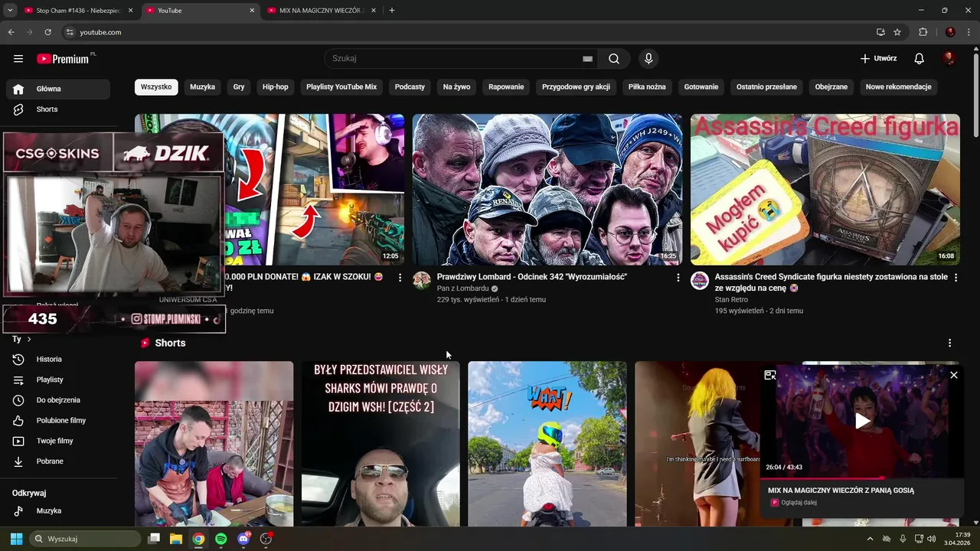Click the YouTube Premium logo
The width and height of the screenshot is (980, 551).
(x=63, y=59)
